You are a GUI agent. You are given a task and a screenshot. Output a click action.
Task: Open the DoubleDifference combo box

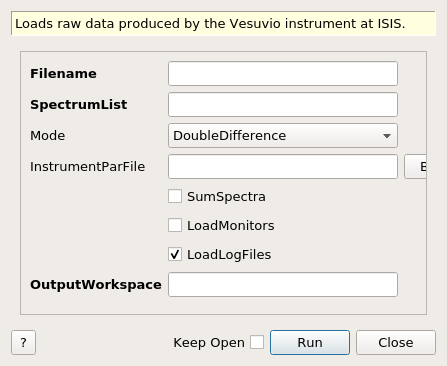283,136
